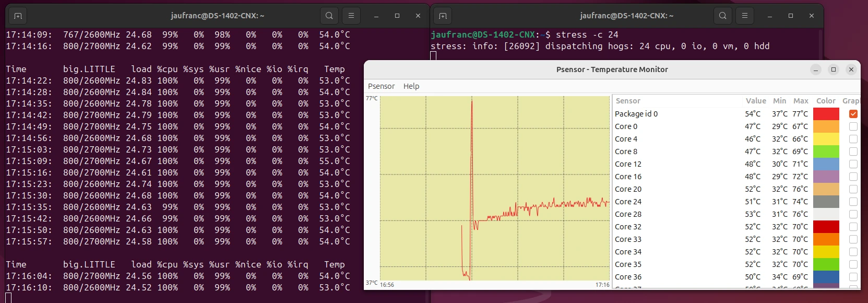Sort by Max column header
This screenshot has width=868, height=303.
801,101
